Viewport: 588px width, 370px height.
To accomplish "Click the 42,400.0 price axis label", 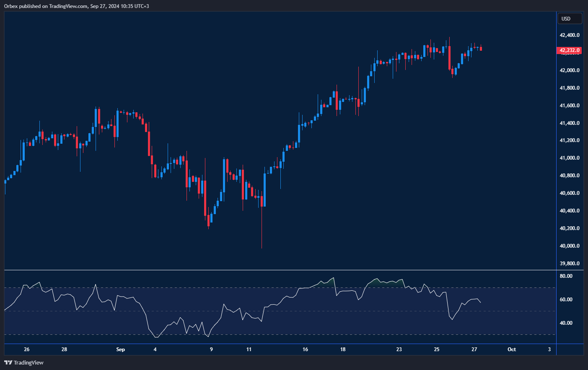I will coord(570,35).
